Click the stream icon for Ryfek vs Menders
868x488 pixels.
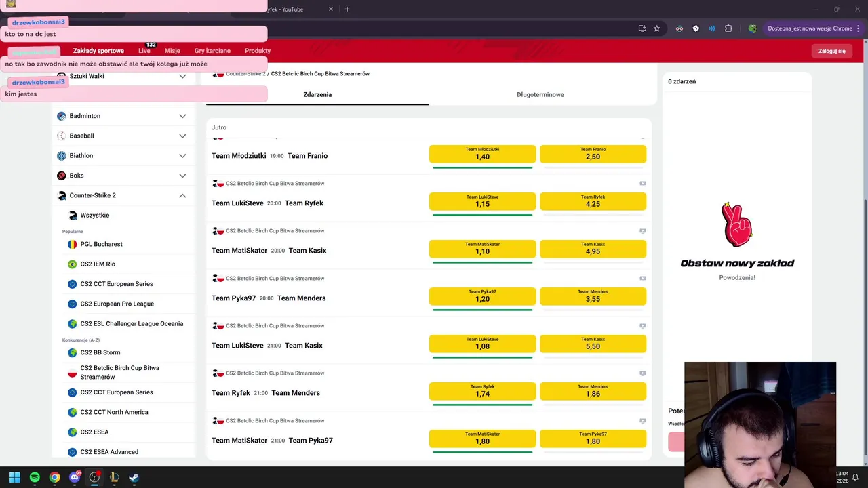coord(642,373)
